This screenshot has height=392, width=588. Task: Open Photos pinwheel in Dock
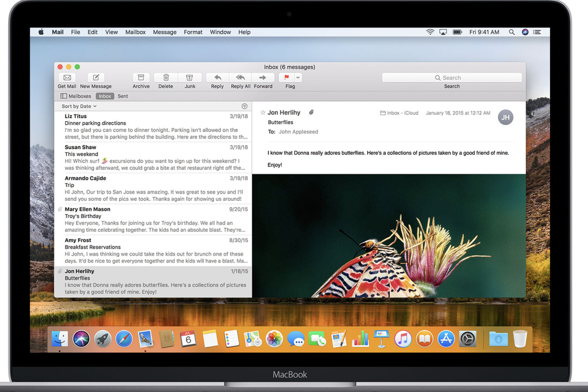[274, 339]
